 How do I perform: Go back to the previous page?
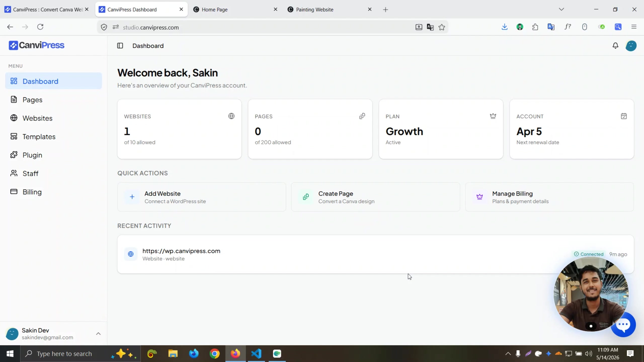pos(10,27)
